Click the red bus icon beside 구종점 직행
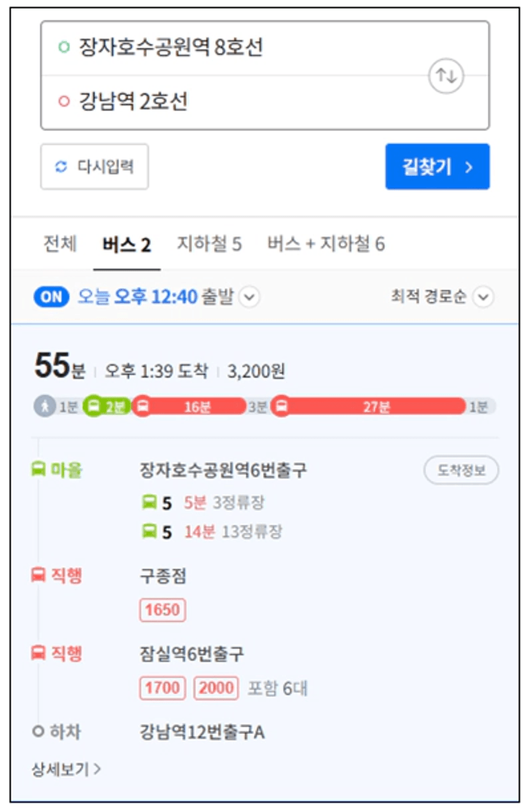Image resolution: width=529 pixels, height=812 pixels. [39, 575]
